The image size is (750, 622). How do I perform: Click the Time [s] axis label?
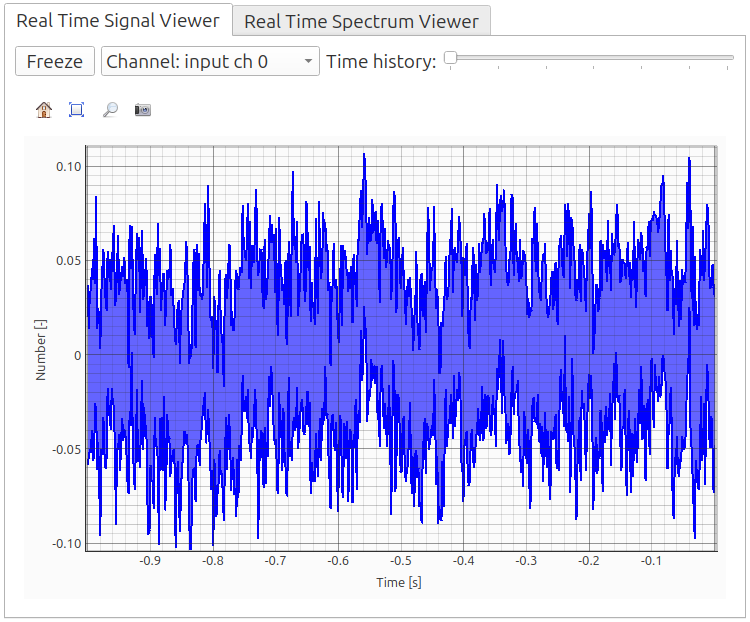pyautogui.click(x=399, y=582)
